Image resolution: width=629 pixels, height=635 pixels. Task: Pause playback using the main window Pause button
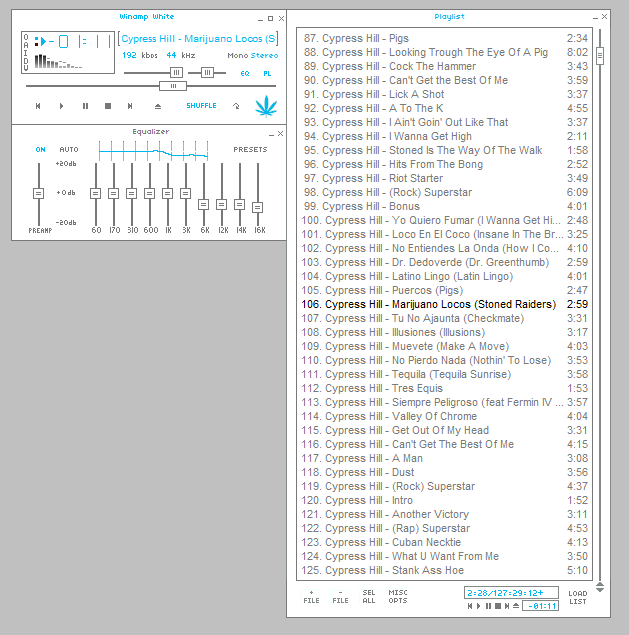coord(85,105)
